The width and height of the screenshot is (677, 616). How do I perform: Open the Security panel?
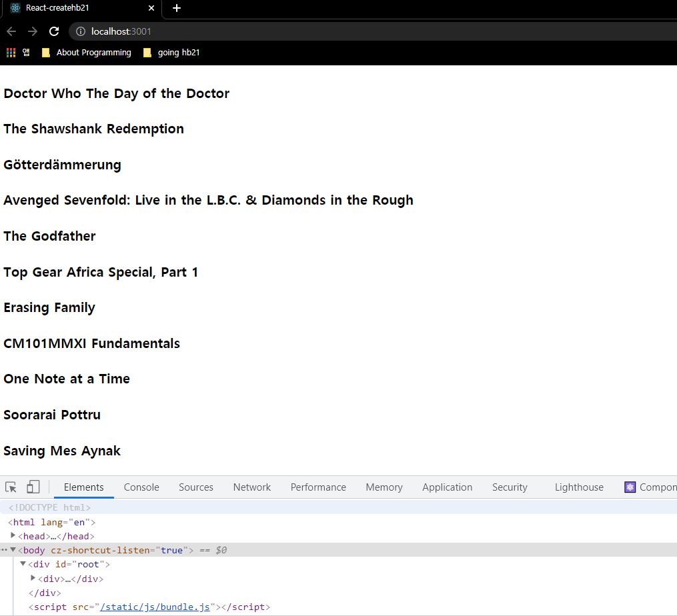[x=510, y=487]
